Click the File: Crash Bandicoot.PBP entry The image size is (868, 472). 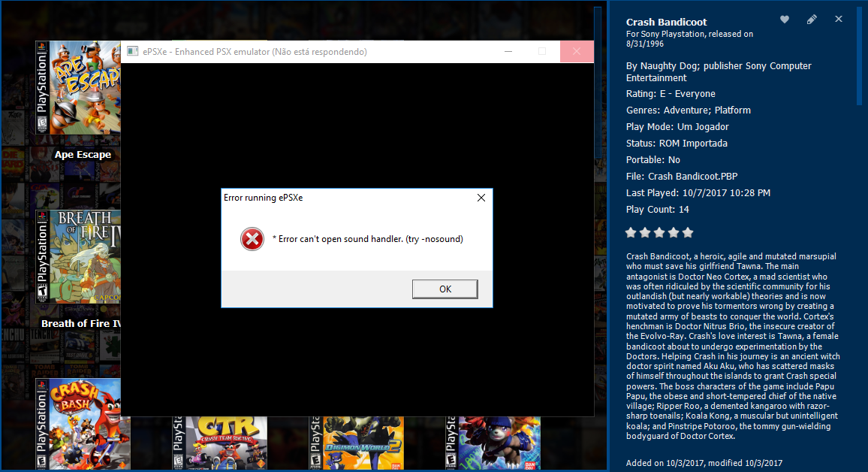pos(682,176)
